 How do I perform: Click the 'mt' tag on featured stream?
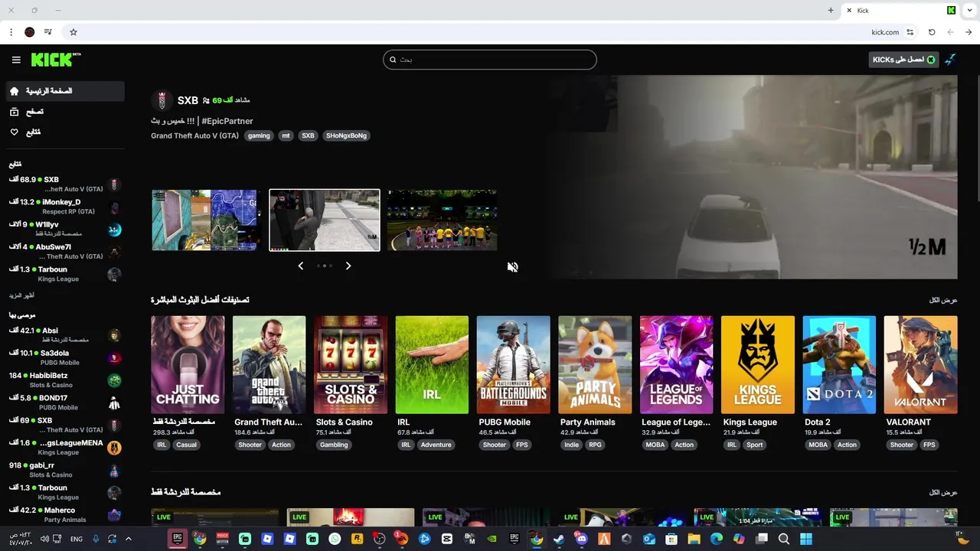[286, 135]
